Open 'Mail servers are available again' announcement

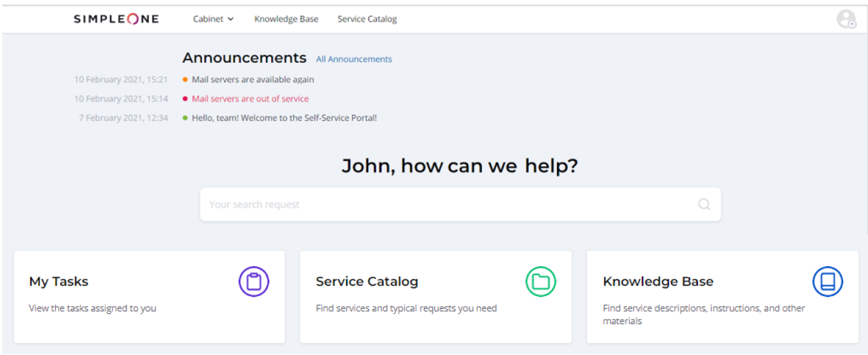253,80
